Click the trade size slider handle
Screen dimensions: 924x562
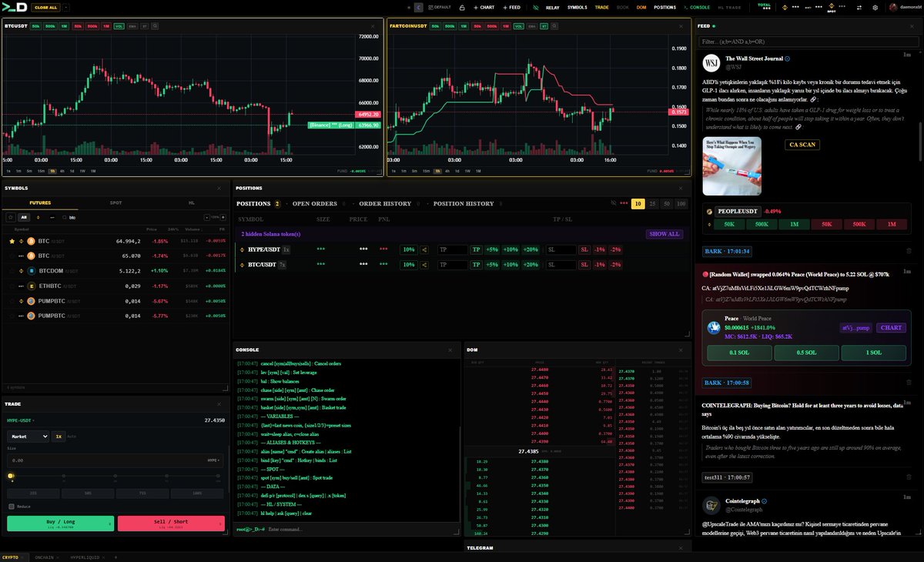(x=11, y=476)
